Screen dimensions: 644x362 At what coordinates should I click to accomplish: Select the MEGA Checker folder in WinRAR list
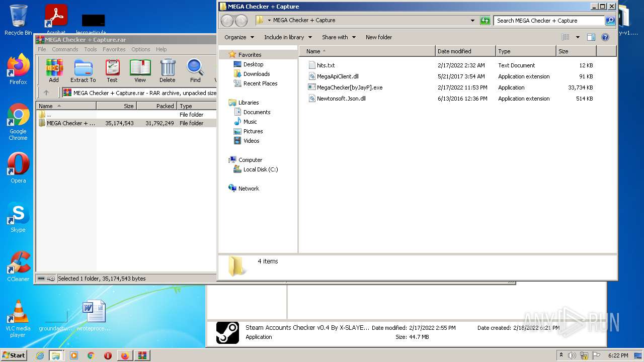[x=126, y=123]
